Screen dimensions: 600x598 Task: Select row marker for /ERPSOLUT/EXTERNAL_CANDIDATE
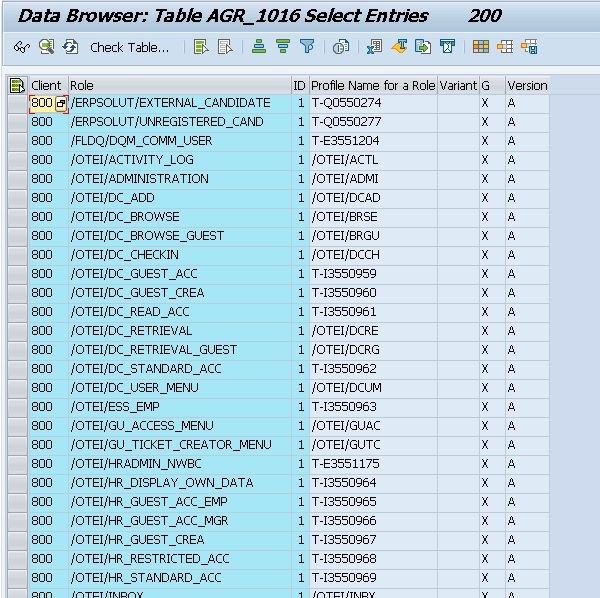pos(17,104)
